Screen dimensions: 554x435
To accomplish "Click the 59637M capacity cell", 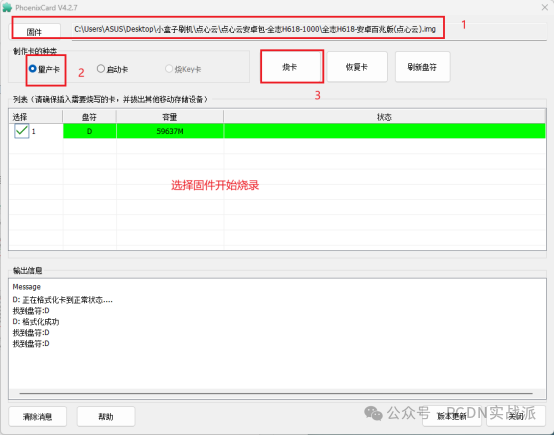I will 170,131.
